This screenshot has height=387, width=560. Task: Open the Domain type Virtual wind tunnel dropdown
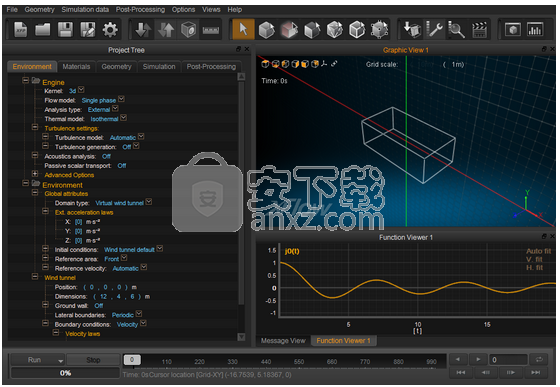149,201
